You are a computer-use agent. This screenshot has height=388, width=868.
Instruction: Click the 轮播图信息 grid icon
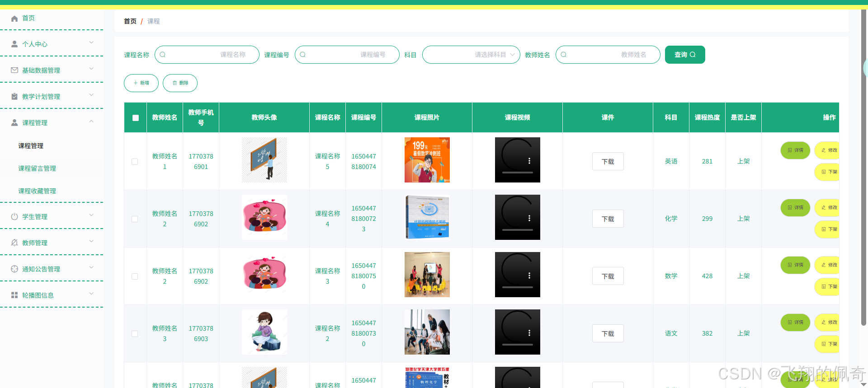pos(14,295)
